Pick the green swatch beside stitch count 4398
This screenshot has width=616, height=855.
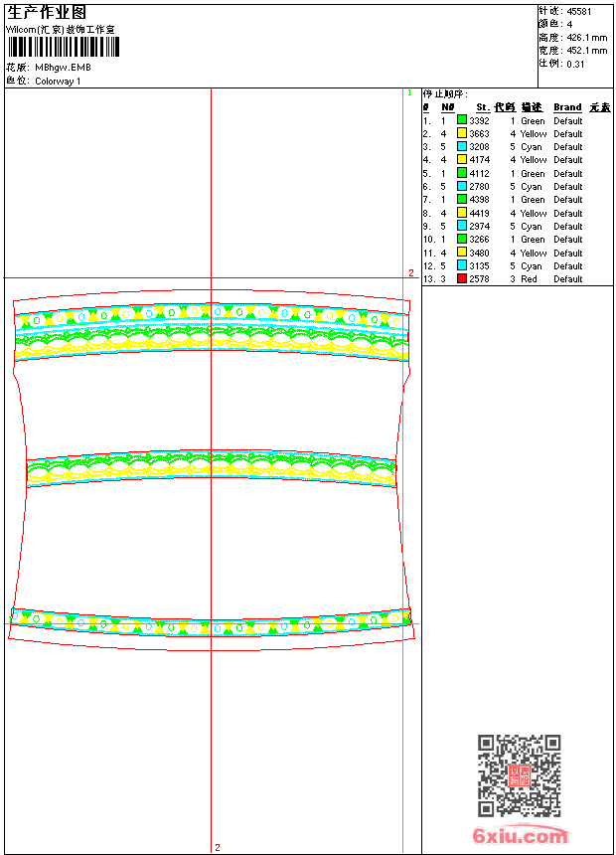click(462, 199)
